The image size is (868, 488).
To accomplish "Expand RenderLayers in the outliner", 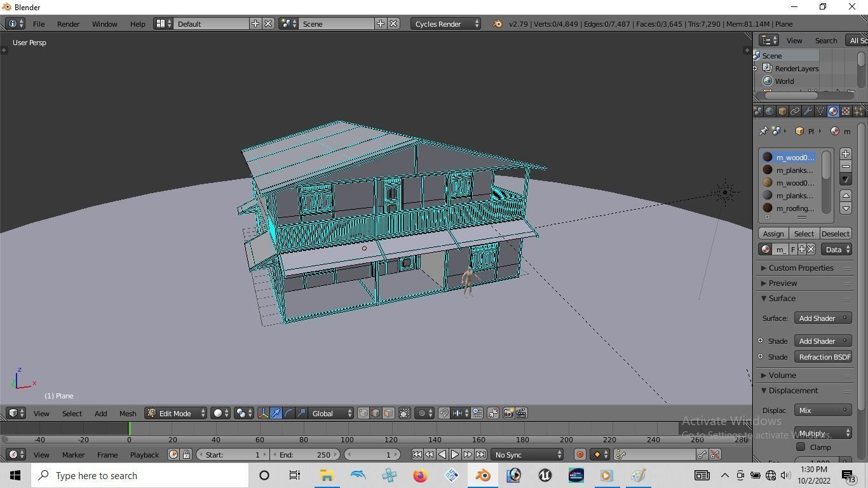I will 755,69.
